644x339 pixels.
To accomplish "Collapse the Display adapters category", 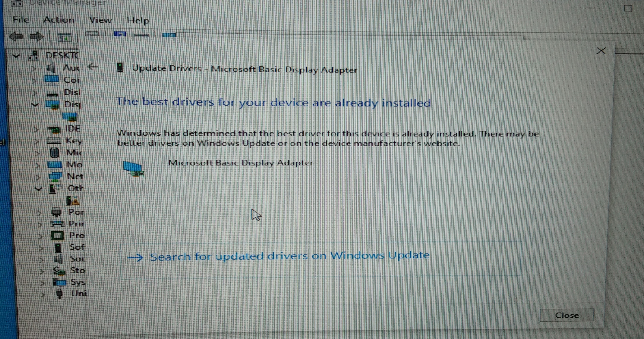I will tap(35, 105).
